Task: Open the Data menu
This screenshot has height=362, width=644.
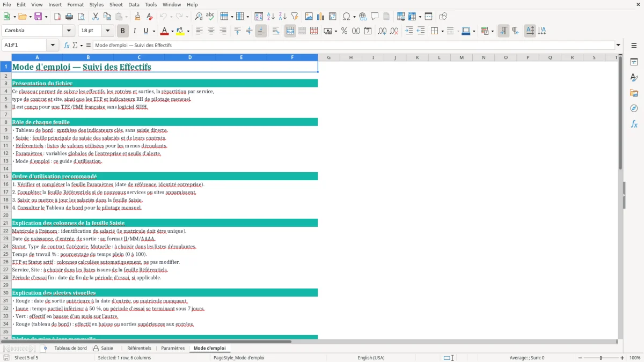Action: [134, 4]
